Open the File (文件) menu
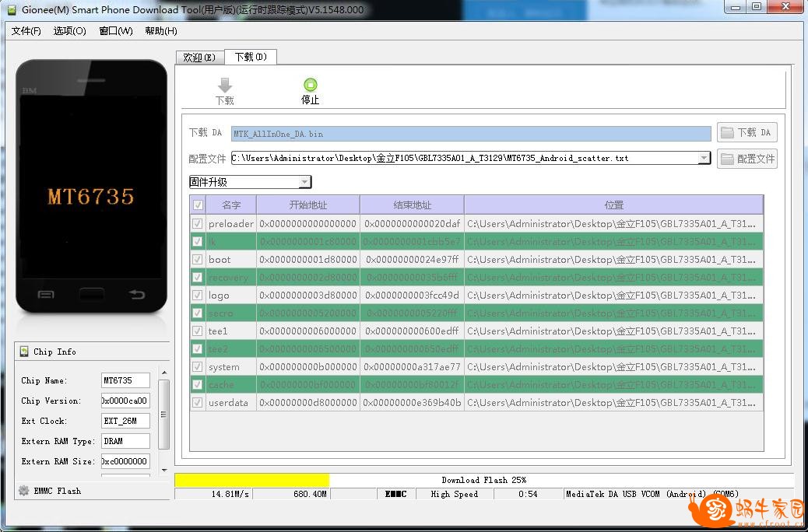Image resolution: width=808 pixels, height=532 pixels. pyautogui.click(x=26, y=31)
